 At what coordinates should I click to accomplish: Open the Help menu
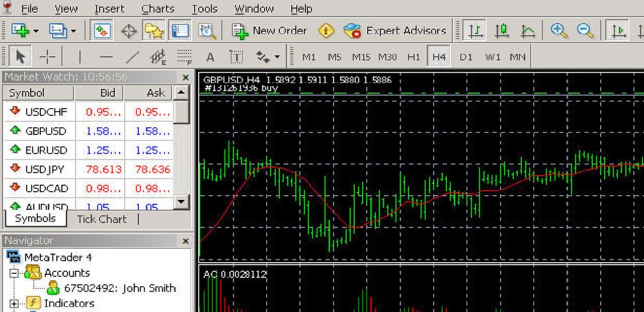[x=301, y=9]
